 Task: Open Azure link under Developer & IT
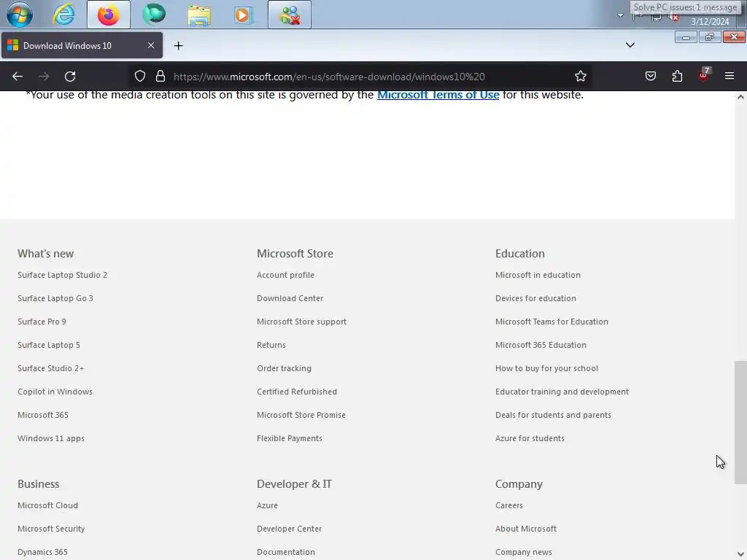coord(267,505)
